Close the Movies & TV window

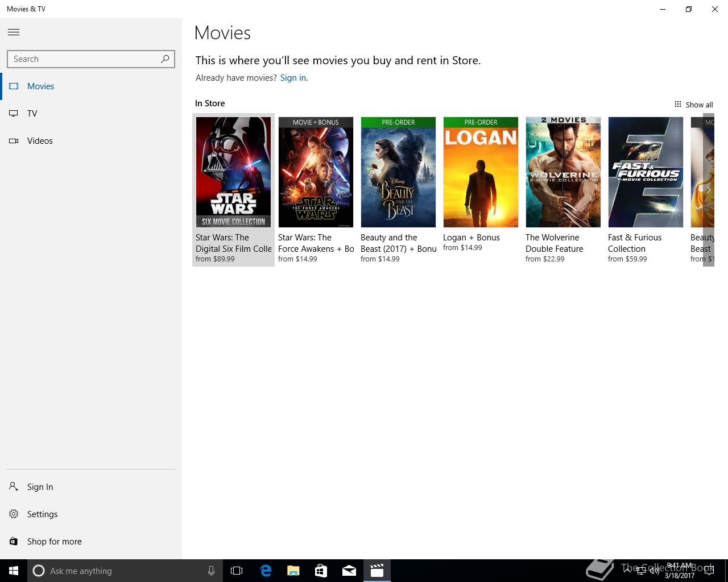click(x=715, y=9)
